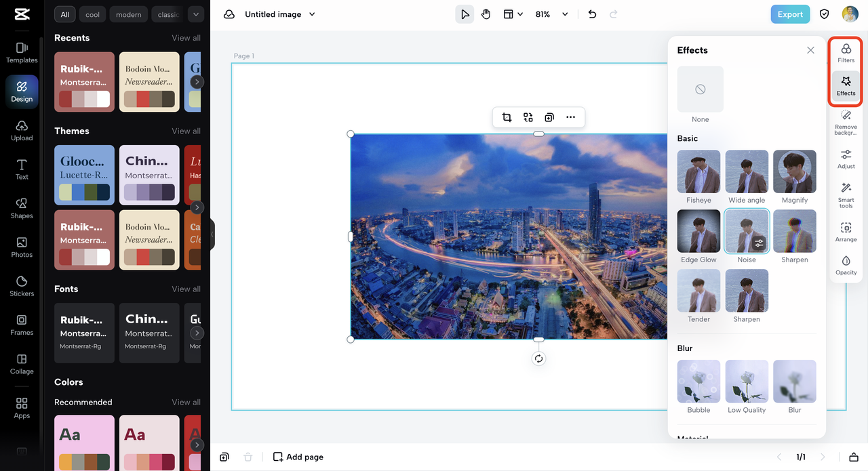The width and height of the screenshot is (868, 471).
Task: Open the 81% zoom dropdown
Action: coord(551,14)
